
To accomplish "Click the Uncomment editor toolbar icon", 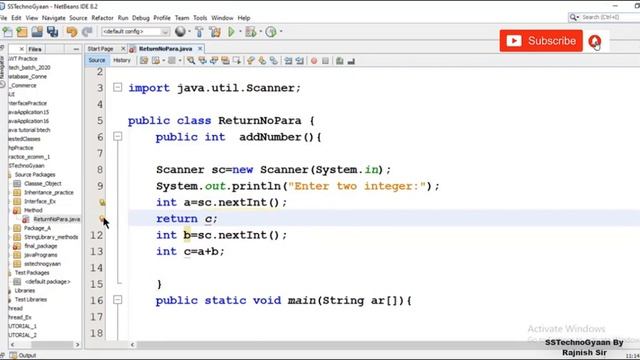I will (x=351, y=61).
